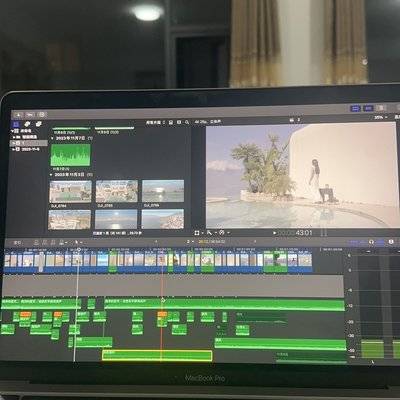The height and width of the screenshot is (400, 400).
Task: Click the Retime speedometer icon below viewer
Action: [x=222, y=232]
